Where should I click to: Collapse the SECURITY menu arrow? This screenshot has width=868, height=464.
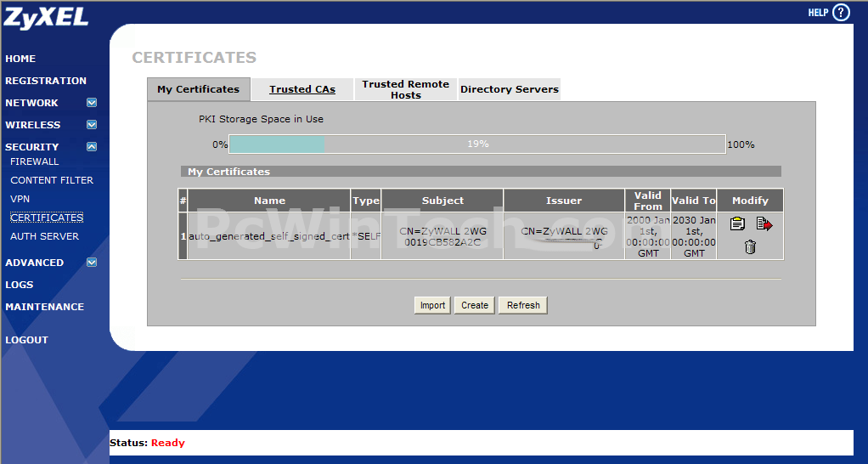click(x=92, y=147)
